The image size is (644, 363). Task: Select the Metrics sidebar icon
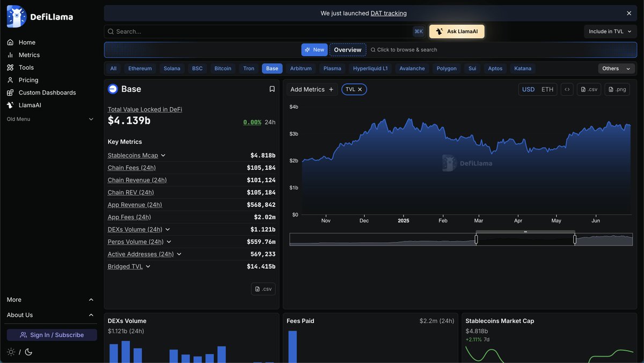tap(11, 54)
